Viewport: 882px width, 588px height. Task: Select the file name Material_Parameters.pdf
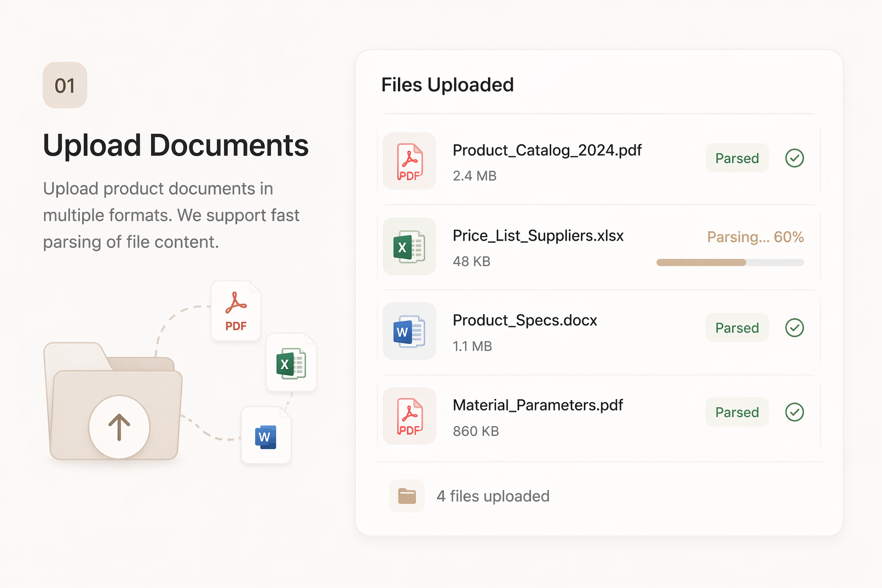[x=538, y=405]
